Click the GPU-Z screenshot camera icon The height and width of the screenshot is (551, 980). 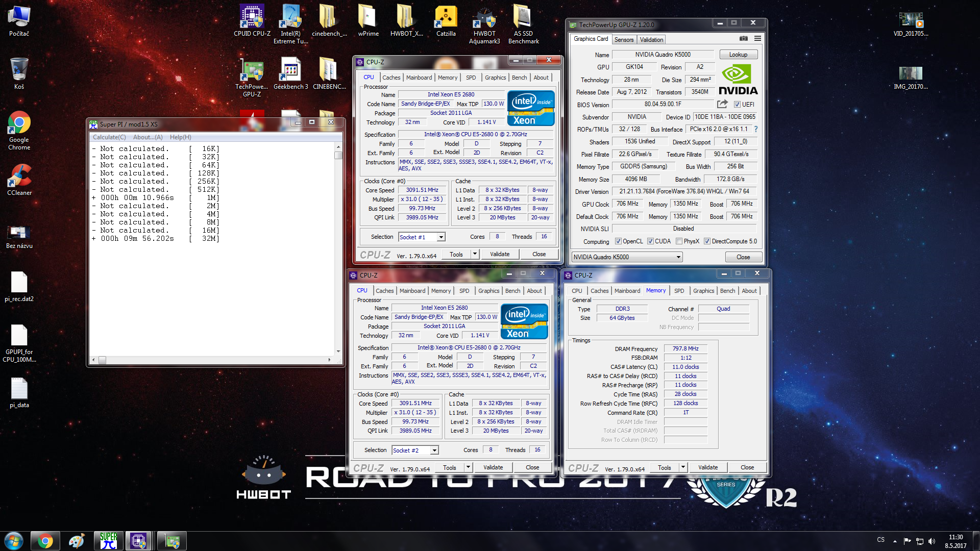[x=744, y=39]
